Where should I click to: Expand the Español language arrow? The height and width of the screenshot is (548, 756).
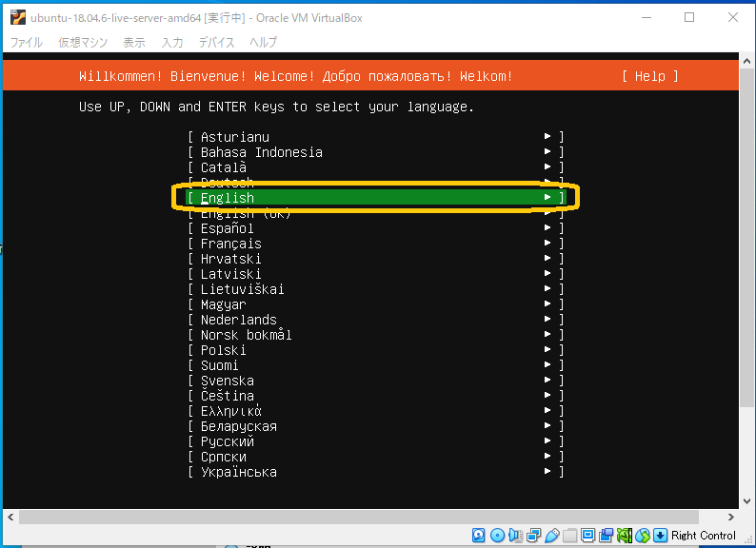tap(547, 228)
